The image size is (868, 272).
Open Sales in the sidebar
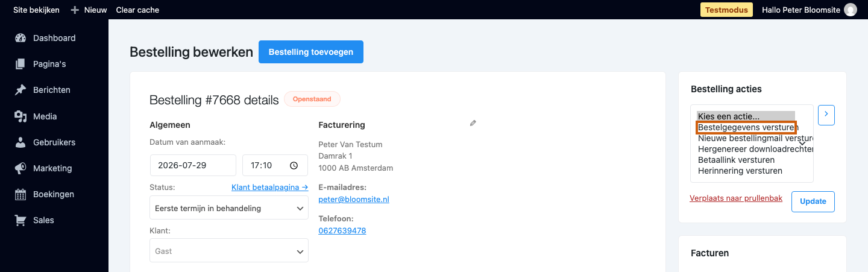[x=43, y=220]
